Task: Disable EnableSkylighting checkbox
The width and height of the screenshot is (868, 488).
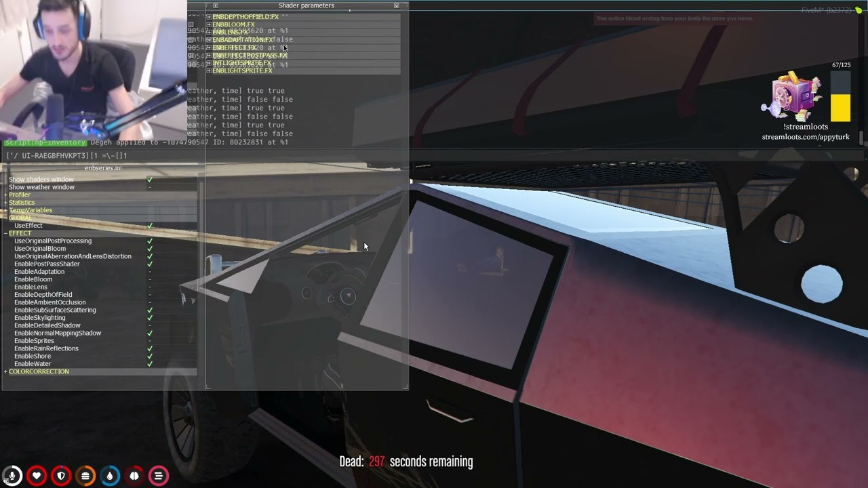Action: click(x=150, y=318)
